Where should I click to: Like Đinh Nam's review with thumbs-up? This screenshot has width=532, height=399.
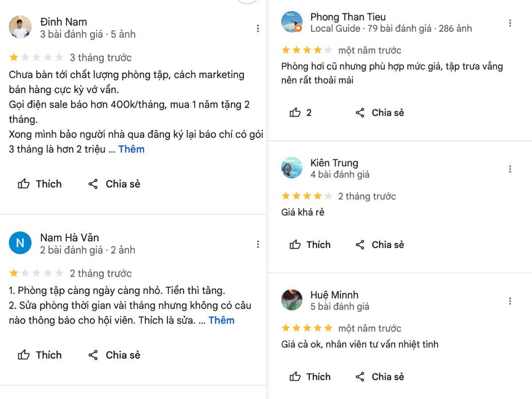[39, 184]
